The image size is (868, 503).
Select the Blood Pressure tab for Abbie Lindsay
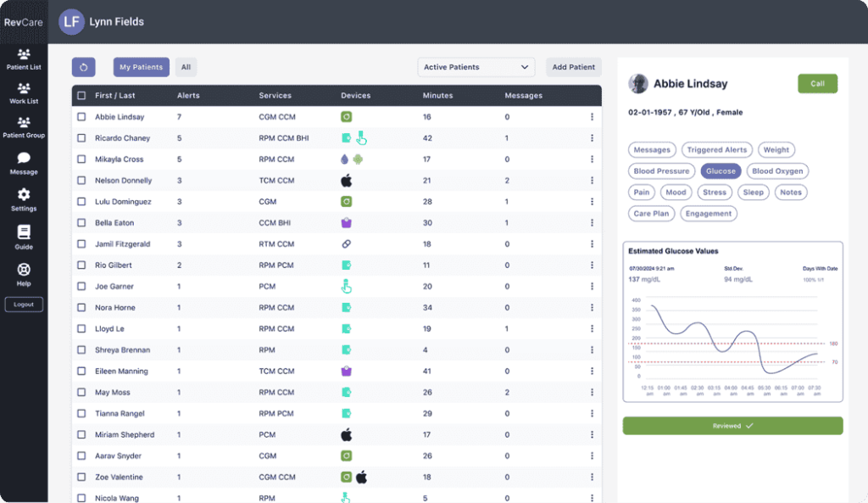click(661, 170)
